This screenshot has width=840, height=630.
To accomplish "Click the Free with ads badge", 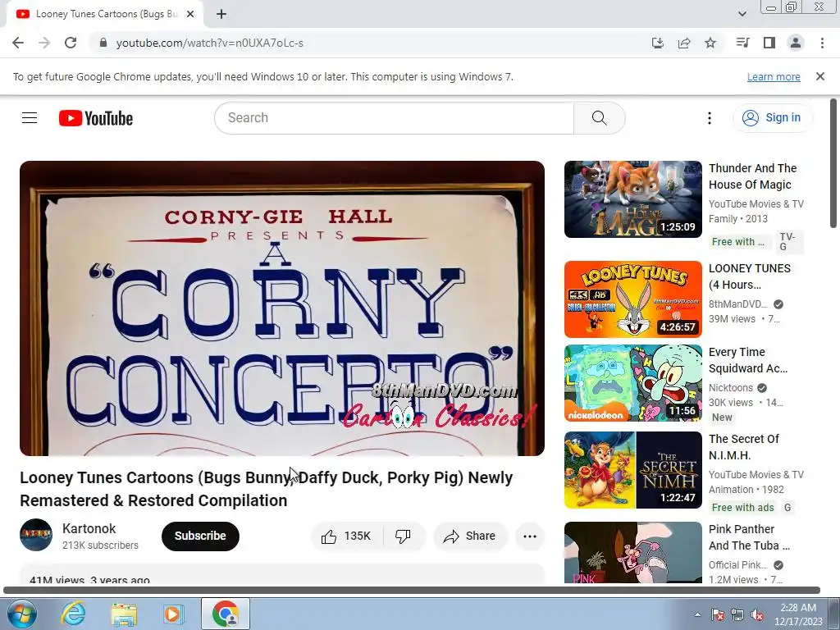I will pos(742,507).
